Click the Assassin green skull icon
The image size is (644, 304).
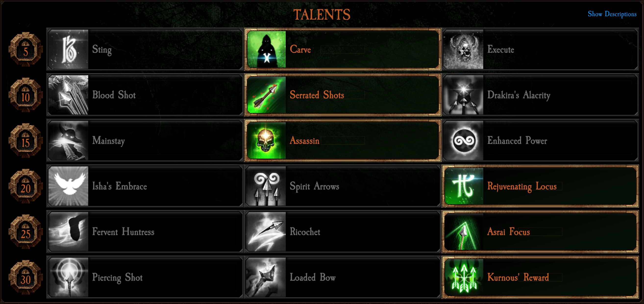[266, 140]
